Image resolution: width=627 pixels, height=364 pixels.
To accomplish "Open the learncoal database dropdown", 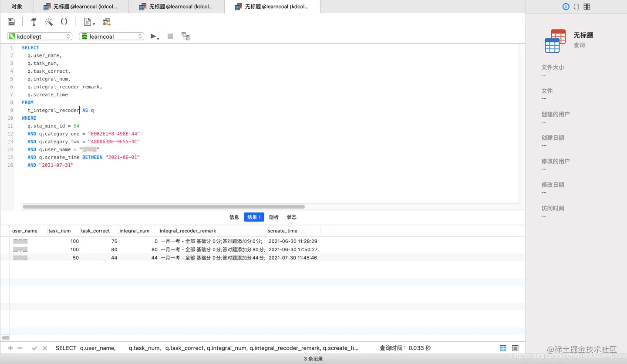I will [111, 37].
